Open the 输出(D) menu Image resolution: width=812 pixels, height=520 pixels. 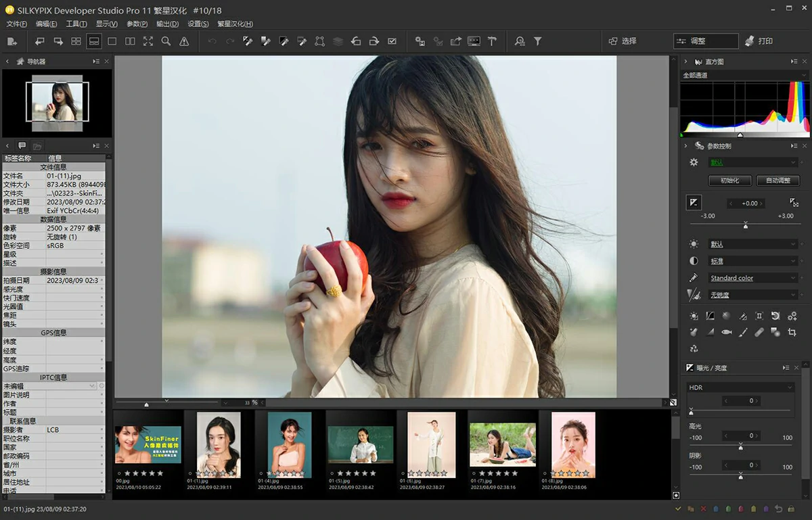pos(167,24)
